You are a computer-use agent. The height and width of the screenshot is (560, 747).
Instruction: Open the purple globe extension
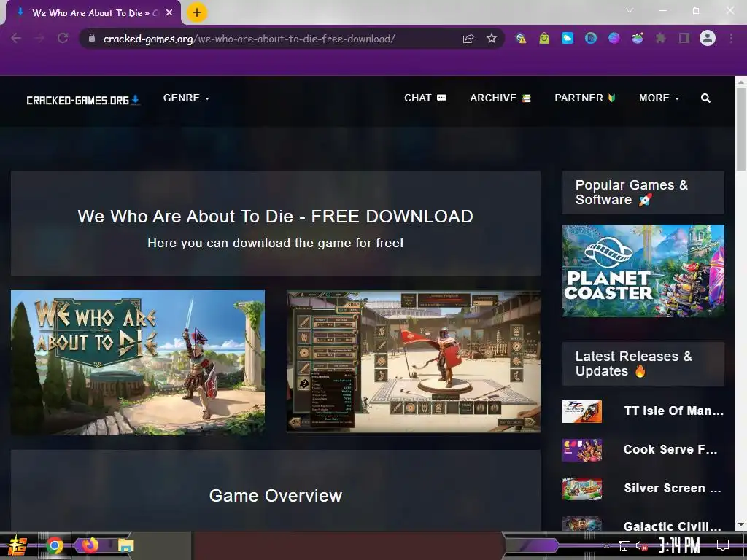614,39
